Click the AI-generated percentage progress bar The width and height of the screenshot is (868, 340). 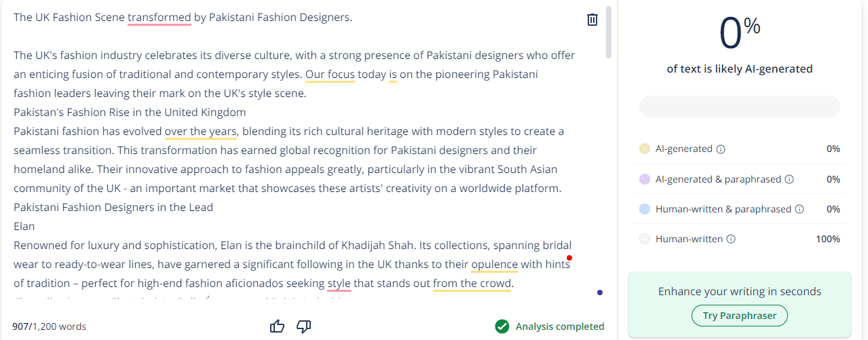coord(739,107)
